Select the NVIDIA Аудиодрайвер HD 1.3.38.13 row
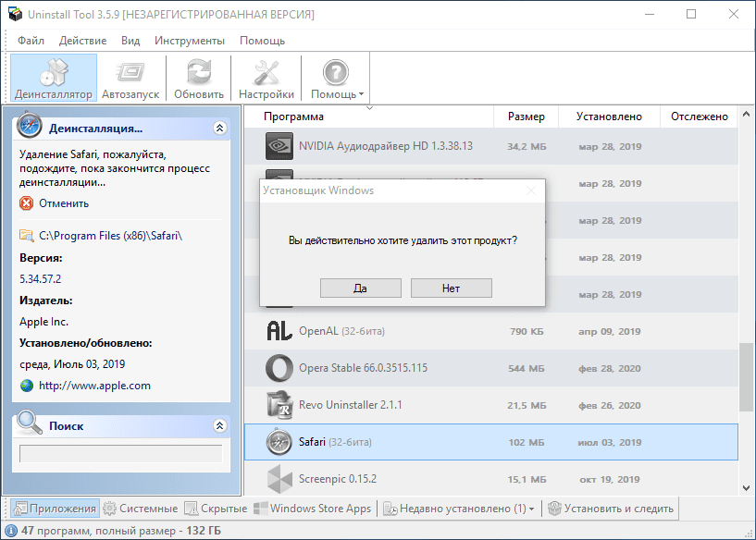756x540 pixels. pos(491,146)
